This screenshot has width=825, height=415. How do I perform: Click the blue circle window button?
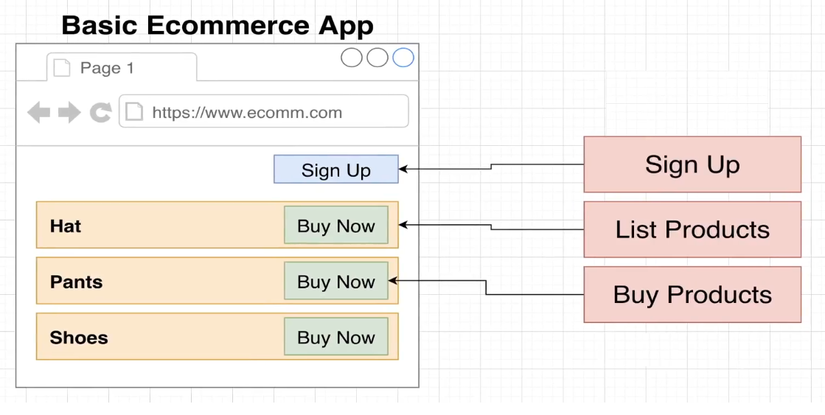(403, 58)
